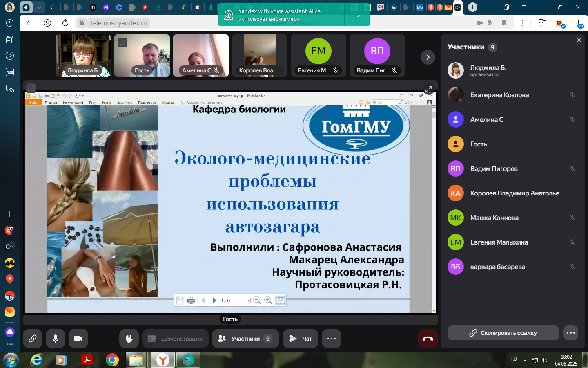
Task: Open a new browser tab
Action: [472, 7]
